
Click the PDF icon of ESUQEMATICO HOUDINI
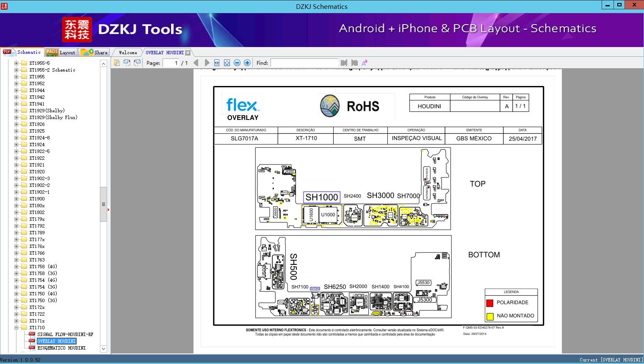click(x=32, y=347)
